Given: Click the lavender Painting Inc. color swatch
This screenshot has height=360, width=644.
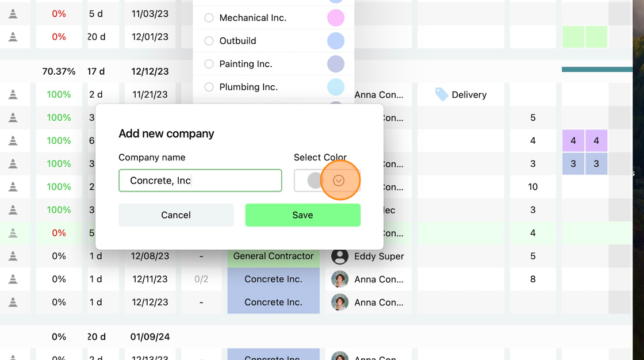Looking at the screenshot, I should (x=336, y=64).
